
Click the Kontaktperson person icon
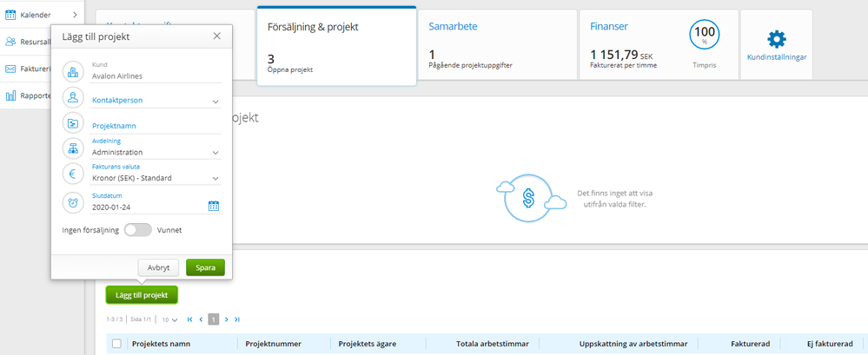[73, 96]
